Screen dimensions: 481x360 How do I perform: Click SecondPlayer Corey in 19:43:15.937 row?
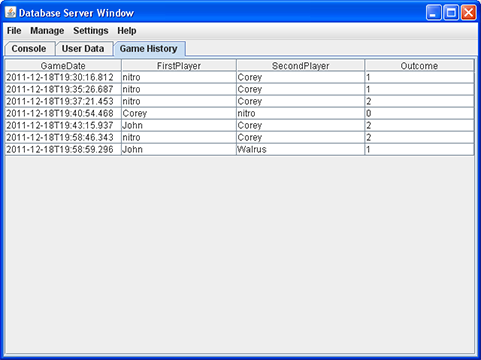point(301,125)
